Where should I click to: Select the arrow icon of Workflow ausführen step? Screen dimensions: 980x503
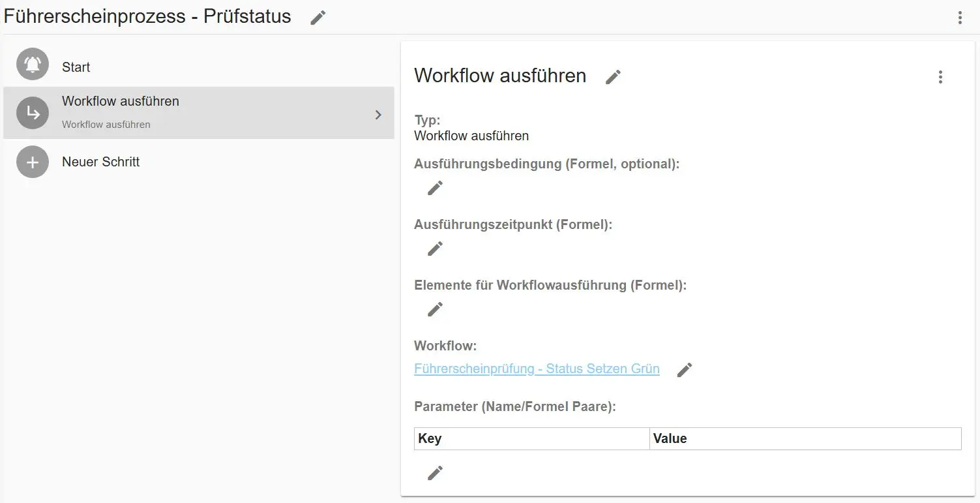coord(32,112)
